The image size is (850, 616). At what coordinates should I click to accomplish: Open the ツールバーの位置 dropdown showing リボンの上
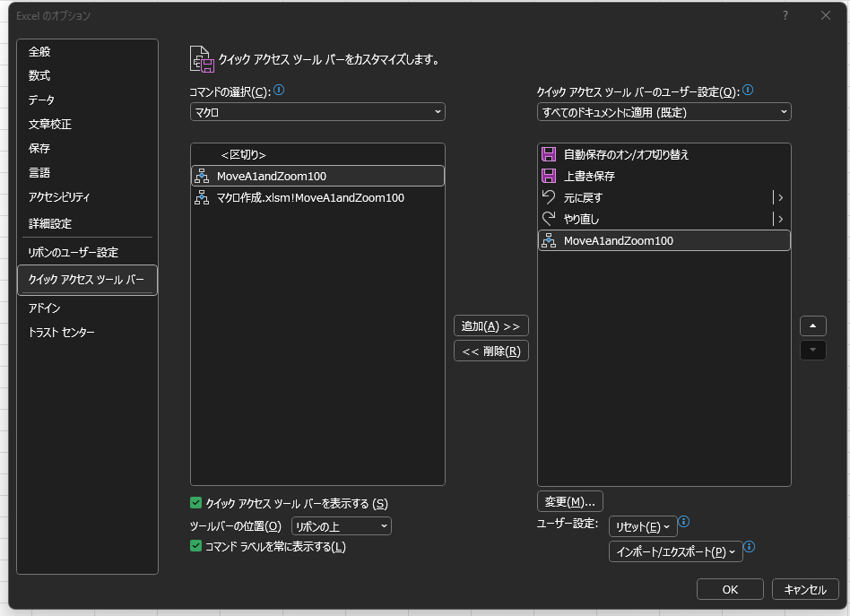(342, 526)
